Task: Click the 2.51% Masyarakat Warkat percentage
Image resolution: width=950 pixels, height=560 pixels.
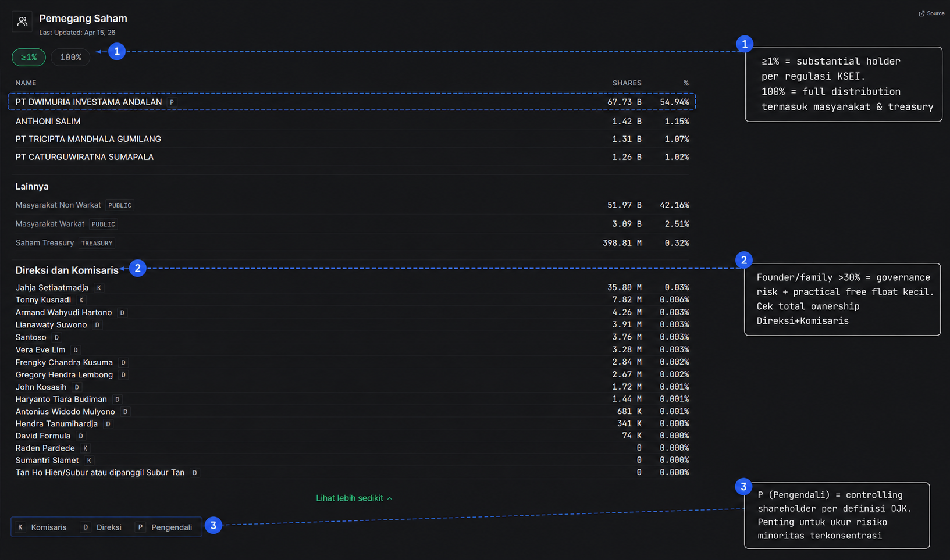Action: pyautogui.click(x=677, y=224)
